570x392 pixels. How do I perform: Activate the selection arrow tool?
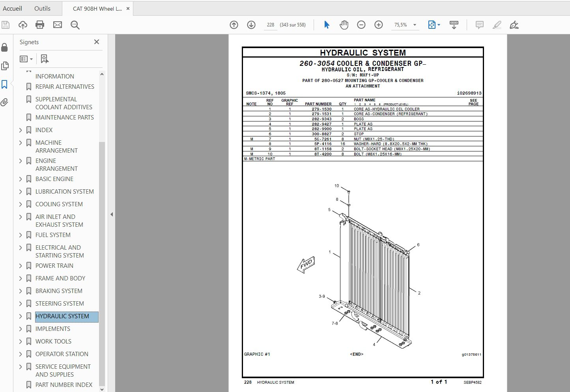327,25
